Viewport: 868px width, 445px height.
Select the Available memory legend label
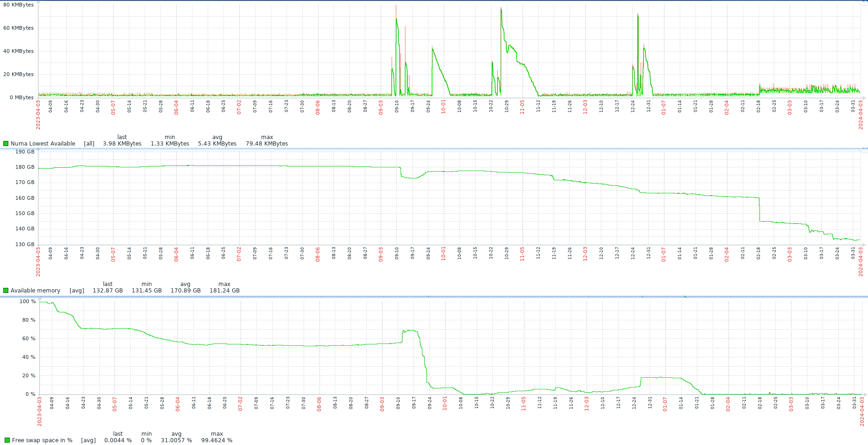click(x=35, y=291)
